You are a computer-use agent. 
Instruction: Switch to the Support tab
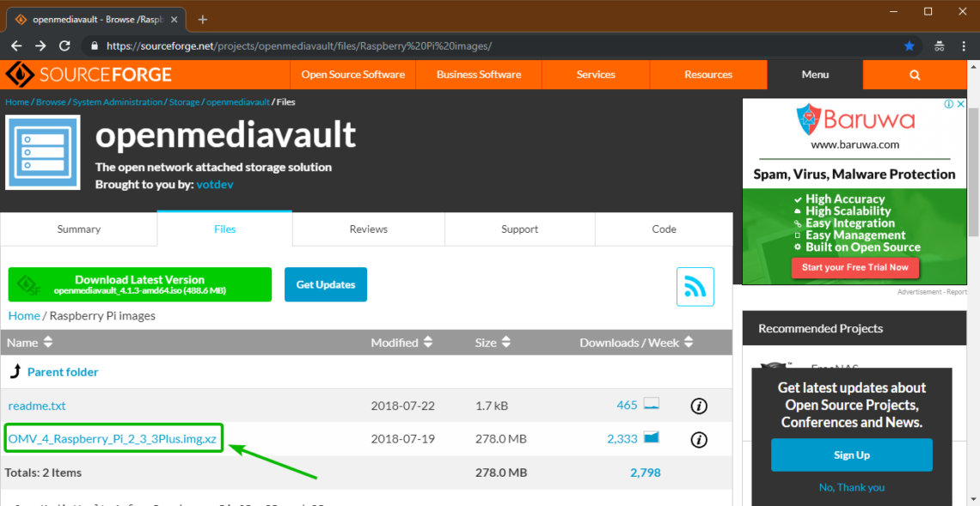pyautogui.click(x=519, y=229)
